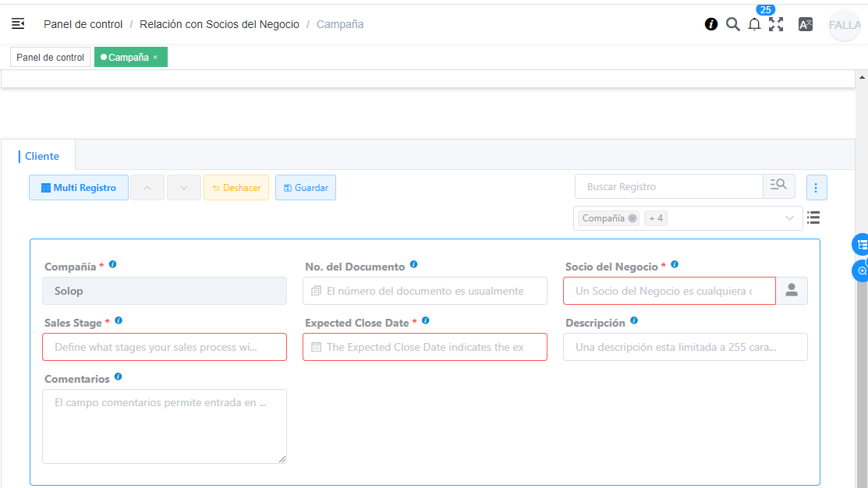
Task: Toggle Multi Registro view
Action: point(79,188)
